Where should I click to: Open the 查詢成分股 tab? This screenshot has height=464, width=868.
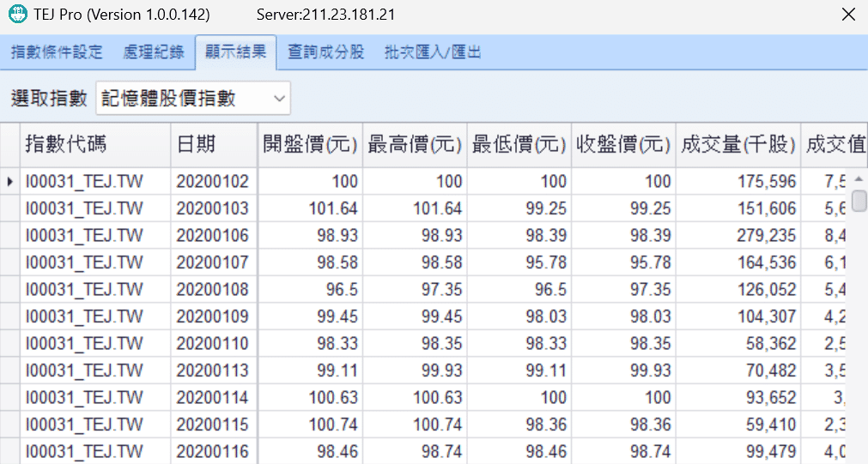[x=326, y=52]
